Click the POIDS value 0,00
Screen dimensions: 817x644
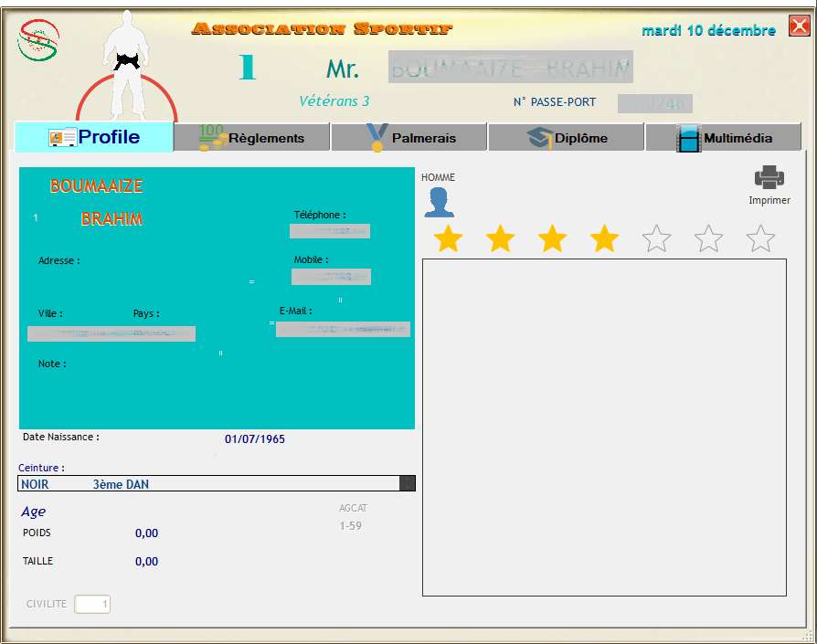[x=146, y=533]
